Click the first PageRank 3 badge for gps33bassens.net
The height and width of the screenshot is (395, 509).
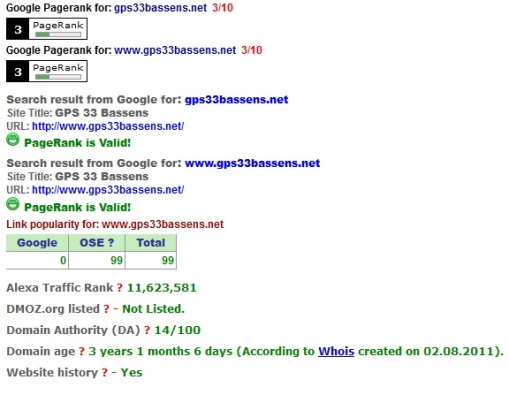tap(47, 29)
